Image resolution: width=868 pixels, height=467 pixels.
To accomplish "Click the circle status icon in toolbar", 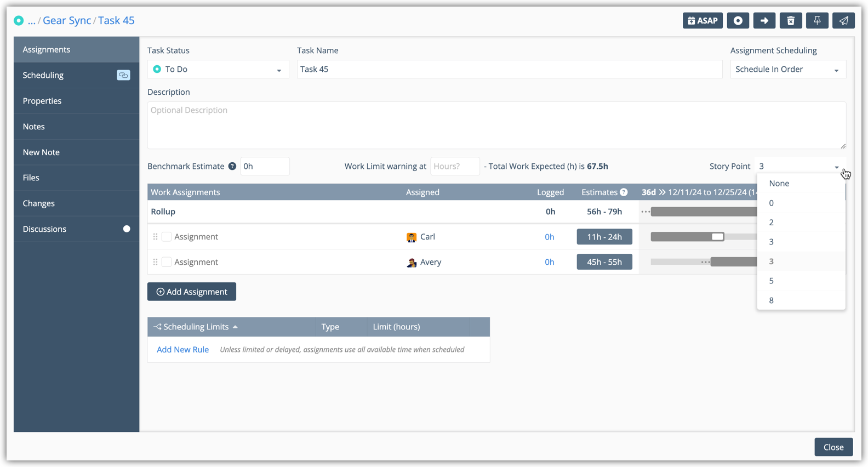I will (x=738, y=21).
